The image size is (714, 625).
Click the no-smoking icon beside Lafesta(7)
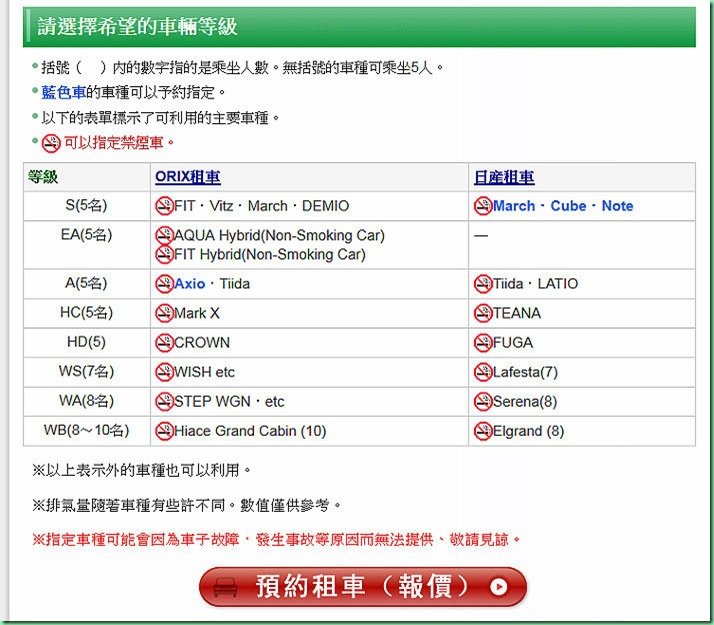click(x=483, y=372)
